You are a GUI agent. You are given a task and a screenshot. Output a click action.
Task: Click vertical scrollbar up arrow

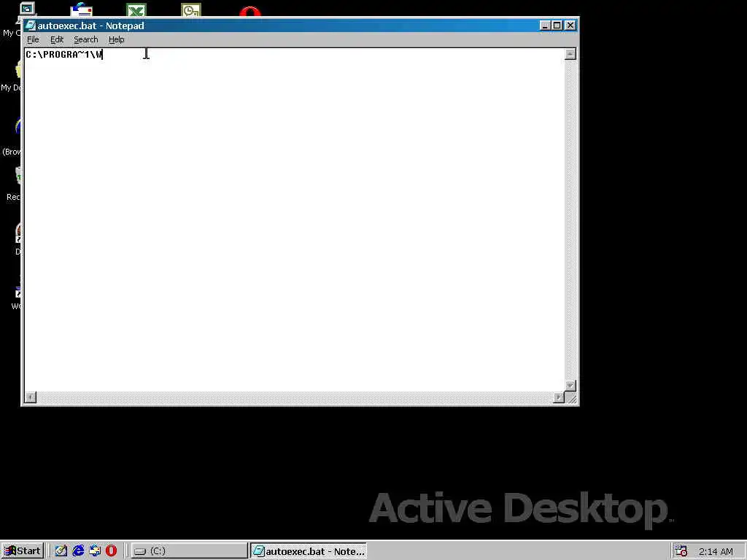[x=570, y=54]
